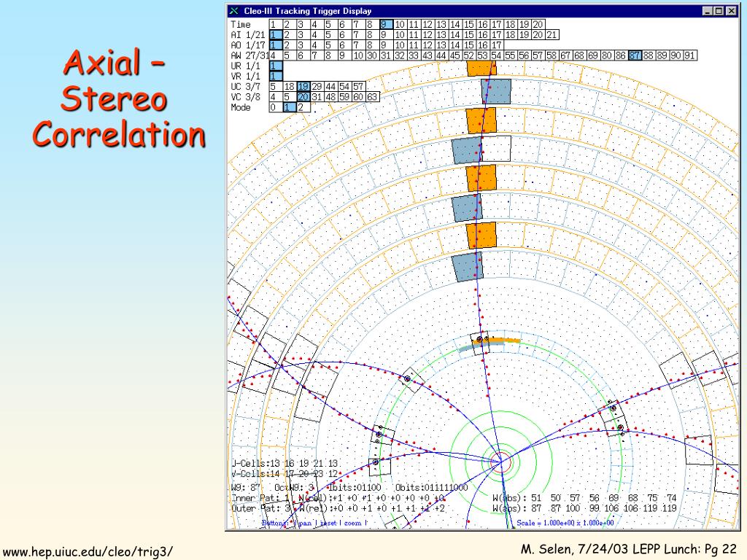The image size is (747, 560).
Task: Choose VC row cell 31
Action: [317, 97]
